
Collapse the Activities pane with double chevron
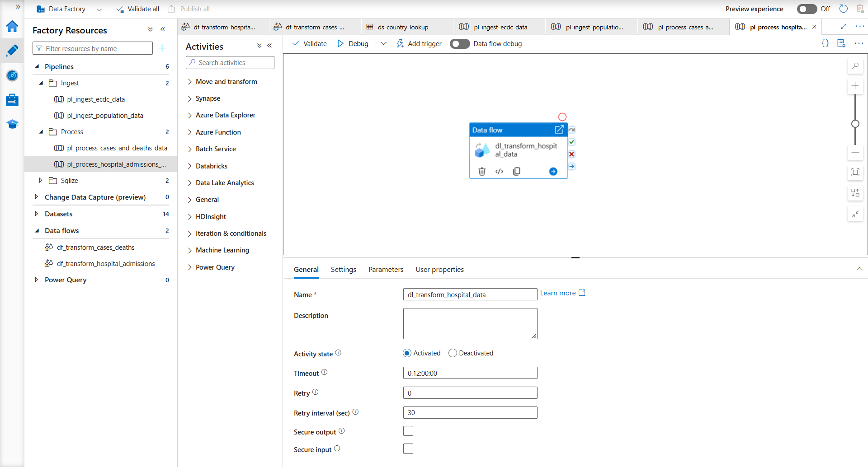[270, 46]
